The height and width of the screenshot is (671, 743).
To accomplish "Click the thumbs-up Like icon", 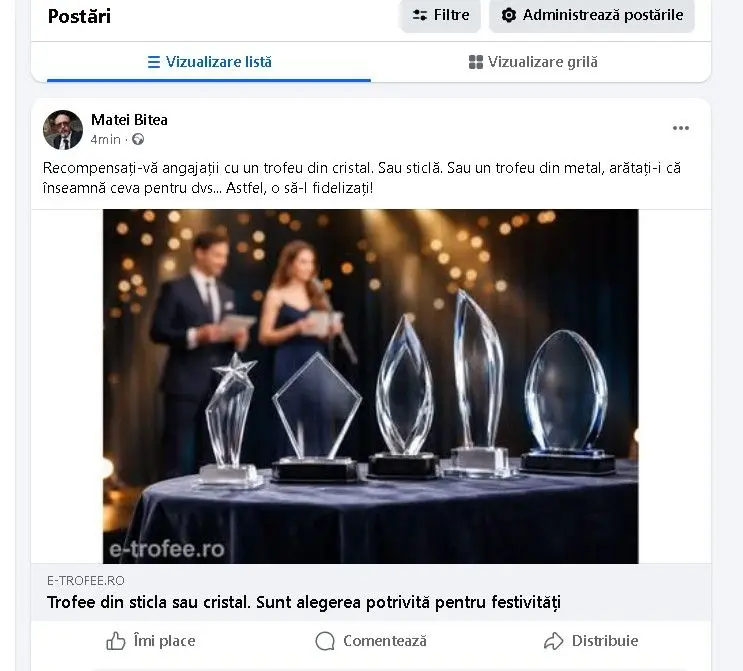I will tap(116, 641).
